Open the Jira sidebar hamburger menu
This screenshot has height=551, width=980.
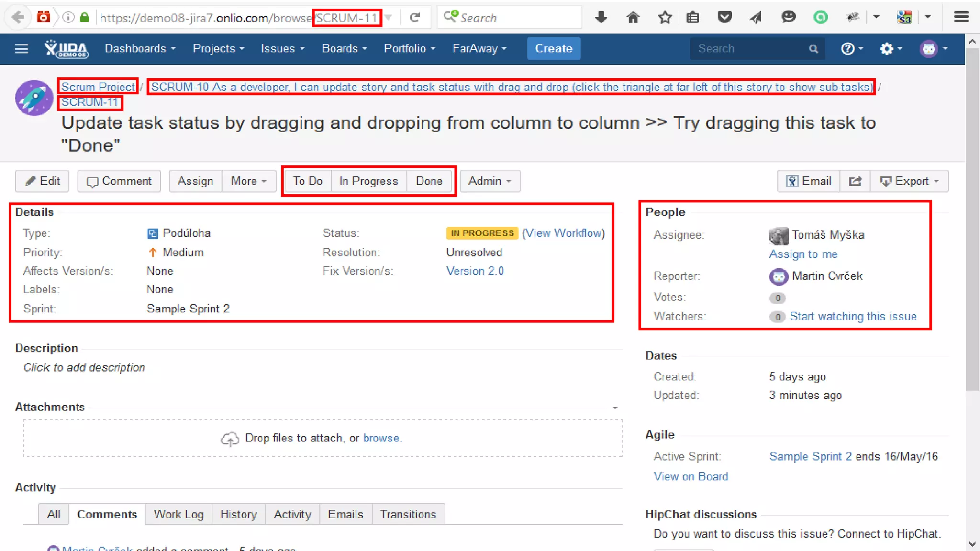click(21, 49)
